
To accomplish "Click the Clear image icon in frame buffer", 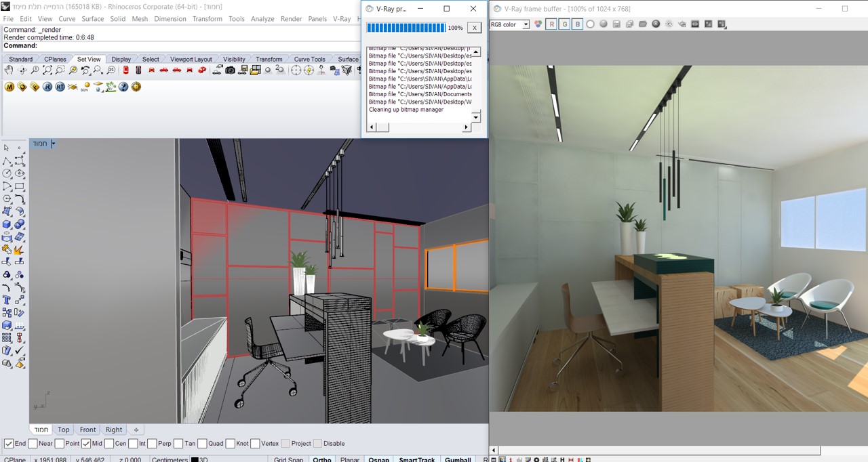I will (656, 24).
